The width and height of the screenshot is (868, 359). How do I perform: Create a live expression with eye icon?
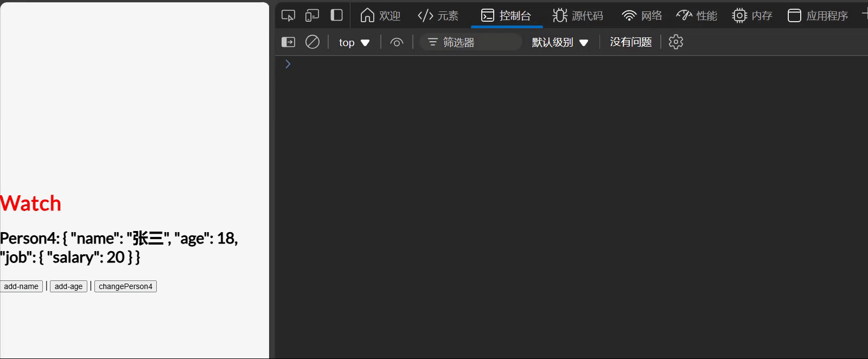pos(397,42)
